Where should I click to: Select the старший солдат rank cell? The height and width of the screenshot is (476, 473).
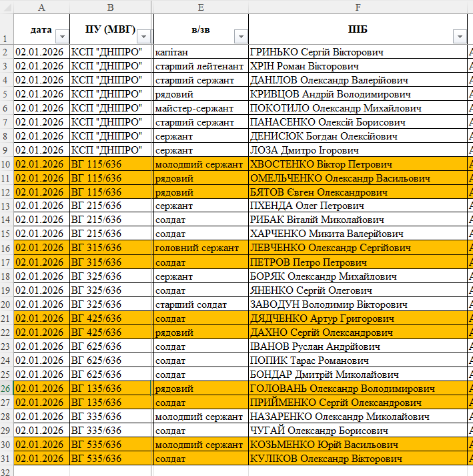(x=201, y=304)
